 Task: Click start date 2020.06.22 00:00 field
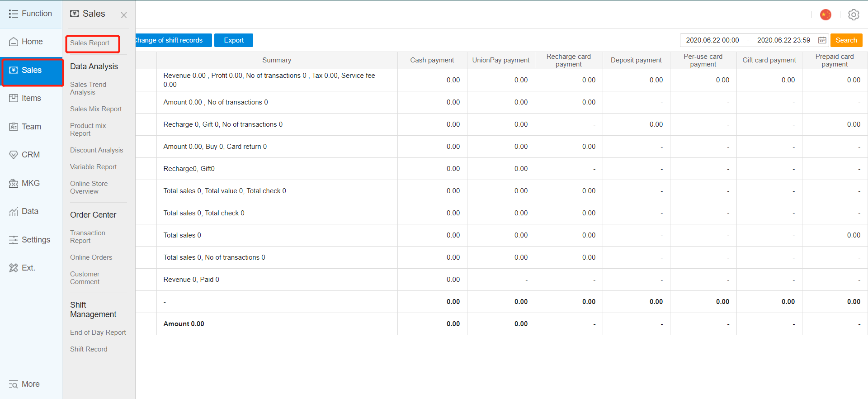pyautogui.click(x=712, y=40)
